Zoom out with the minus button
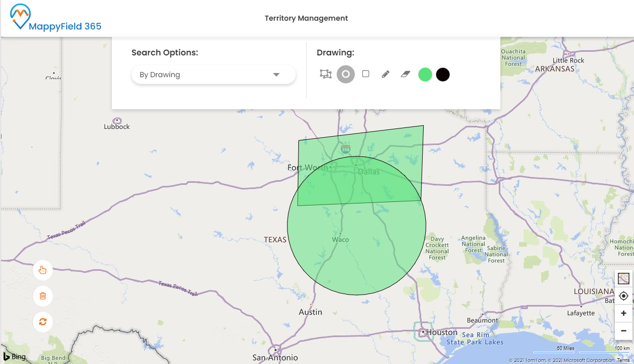634x364 pixels. point(624,330)
